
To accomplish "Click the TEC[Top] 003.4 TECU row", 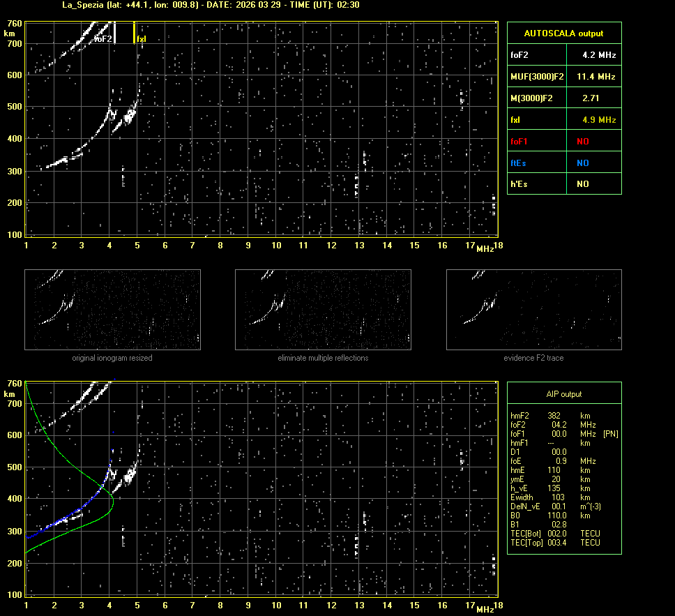I will (554, 543).
